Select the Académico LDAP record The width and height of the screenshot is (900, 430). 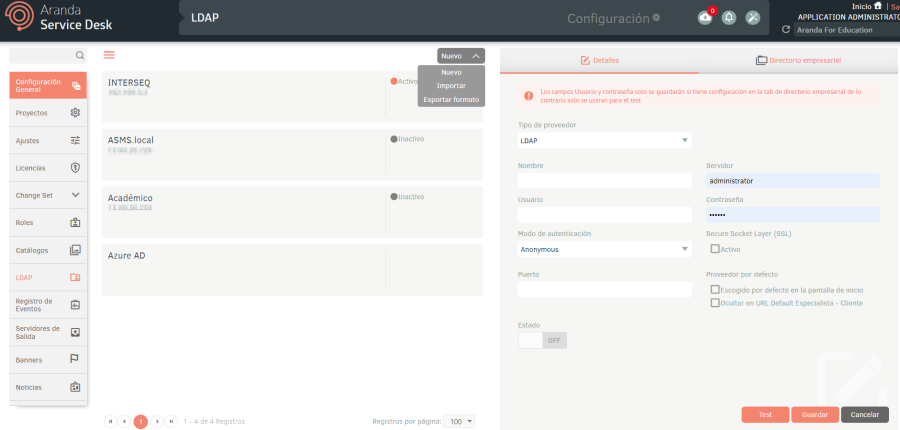[292, 212]
